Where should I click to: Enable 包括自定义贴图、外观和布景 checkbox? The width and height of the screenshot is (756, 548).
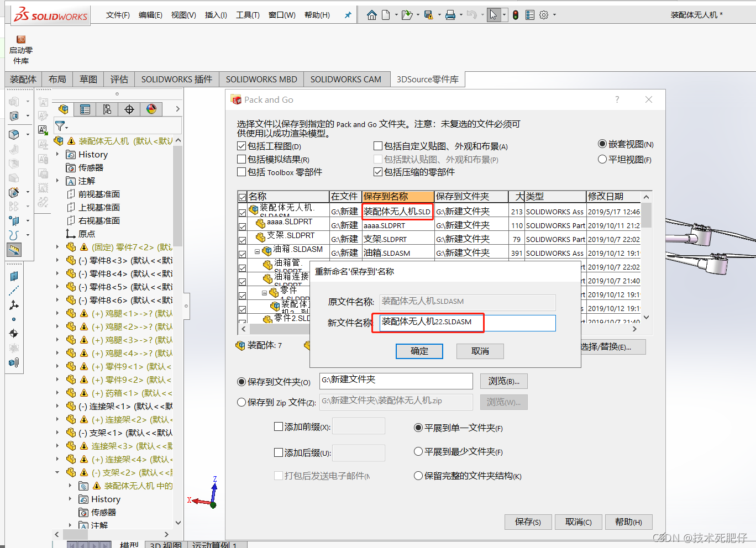(x=378, y=146)
